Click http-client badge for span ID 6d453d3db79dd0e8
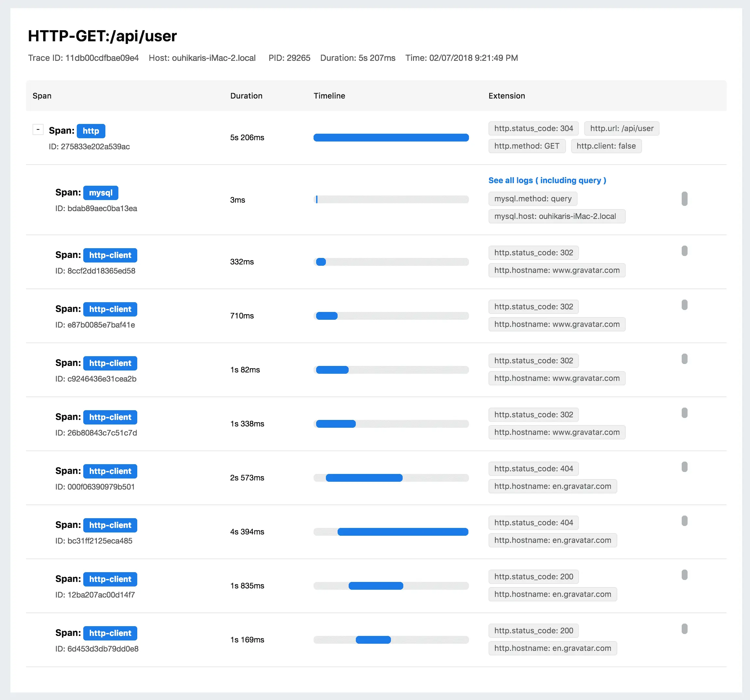750x700 pixels. coord(110,633)
